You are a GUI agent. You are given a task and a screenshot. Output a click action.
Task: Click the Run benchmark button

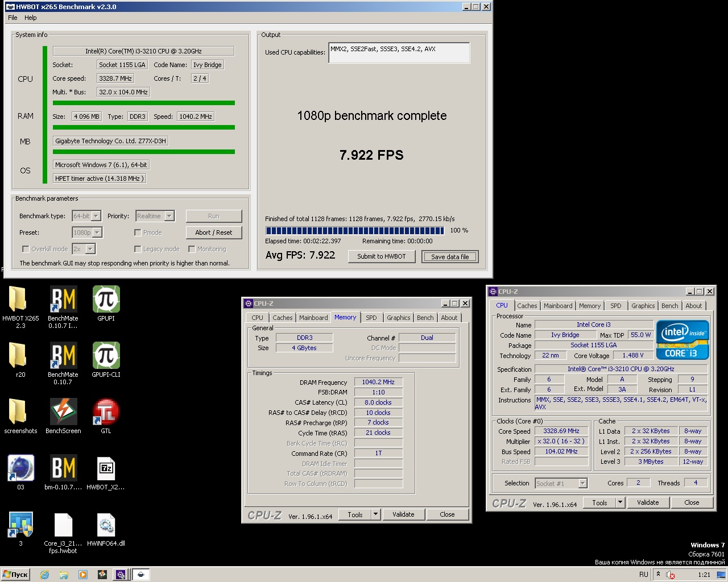click(214, 216)
